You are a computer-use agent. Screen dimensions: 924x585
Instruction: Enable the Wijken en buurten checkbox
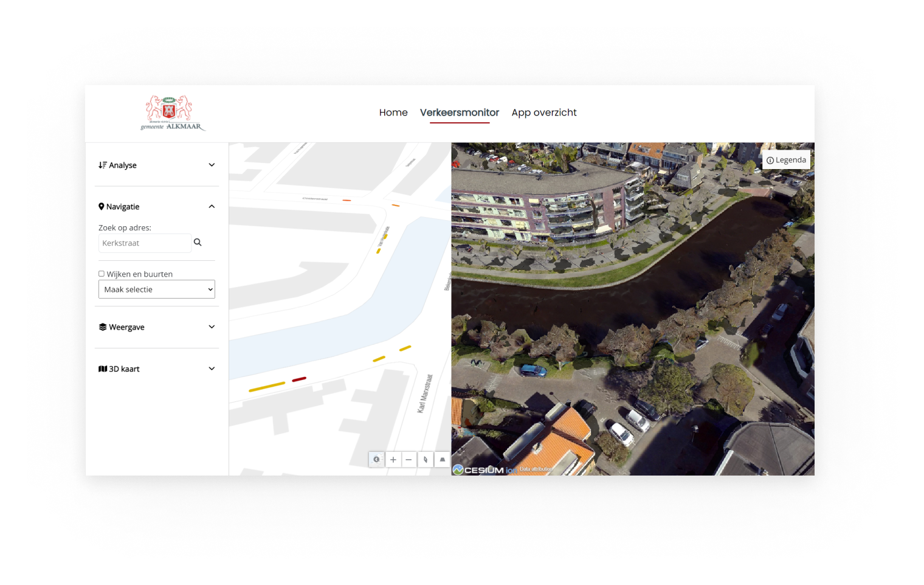click(101, 274)
